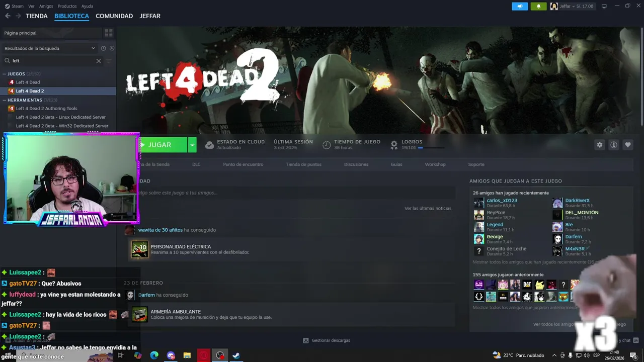Open the JEFFAR profile tab
Viewport: 644px width, 362px height.
(x=150, y=16)
